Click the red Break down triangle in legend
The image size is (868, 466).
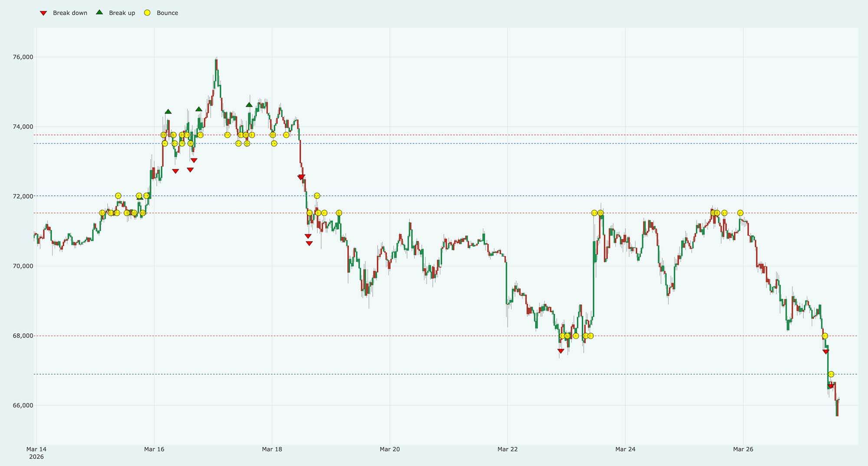coord(43,13)
